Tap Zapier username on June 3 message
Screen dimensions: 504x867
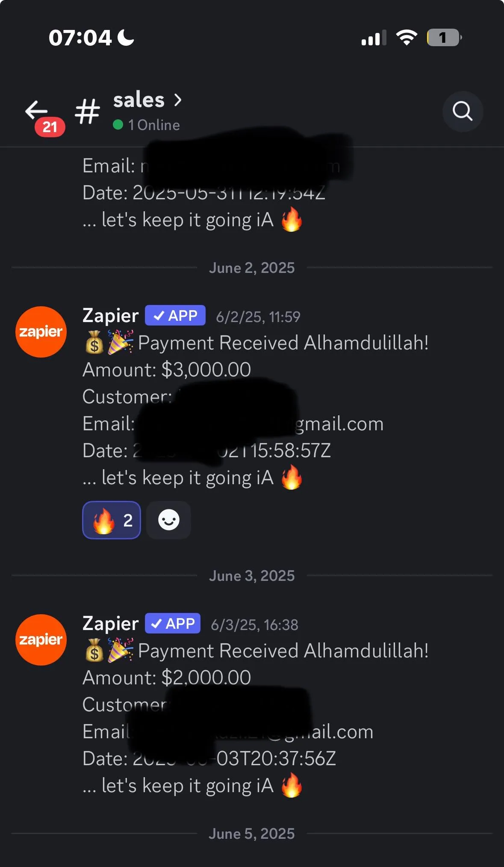coord(111,624)
